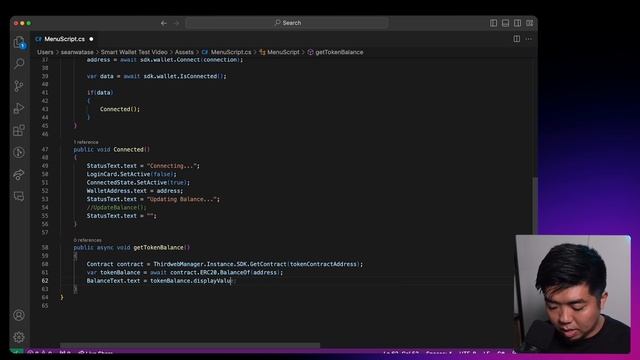Open the Accounts menu icon
This screenshot has height=360, width=640.
click(19, 315)
